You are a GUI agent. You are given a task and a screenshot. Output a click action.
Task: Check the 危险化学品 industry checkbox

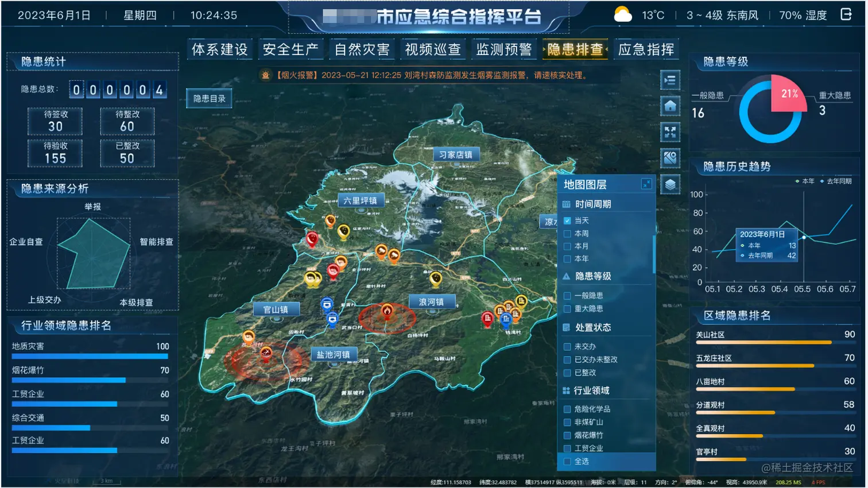[567, 409]
